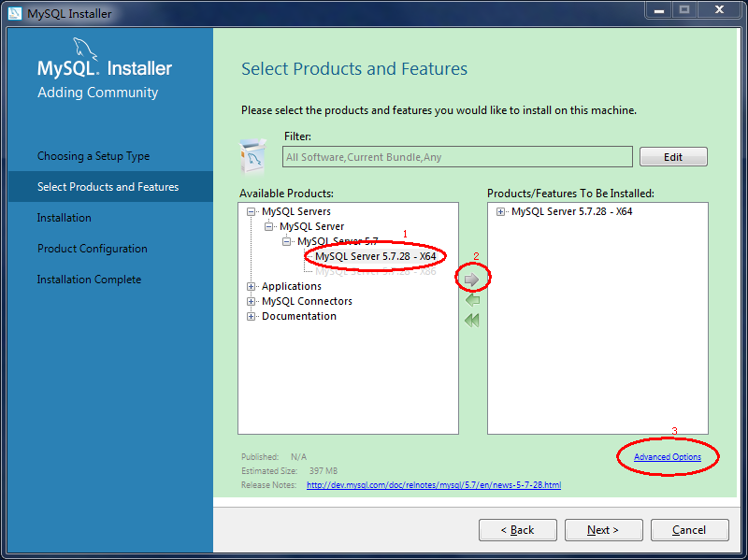Click the MySQL dolphin logo in sidebar
The image size is (748, 560).
[x=84, y=50]
